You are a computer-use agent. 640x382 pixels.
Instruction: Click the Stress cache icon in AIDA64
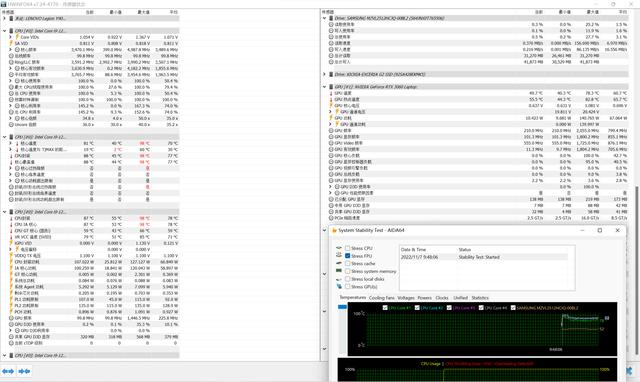339,263
